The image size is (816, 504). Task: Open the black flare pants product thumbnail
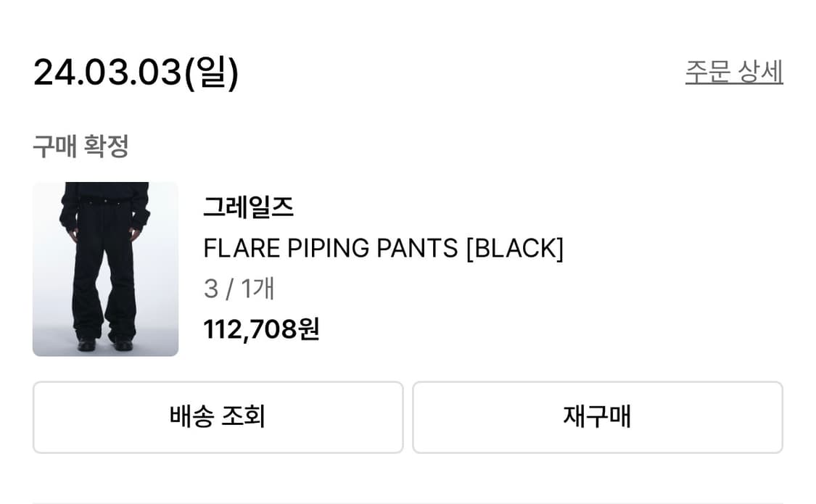click(105, 269)
